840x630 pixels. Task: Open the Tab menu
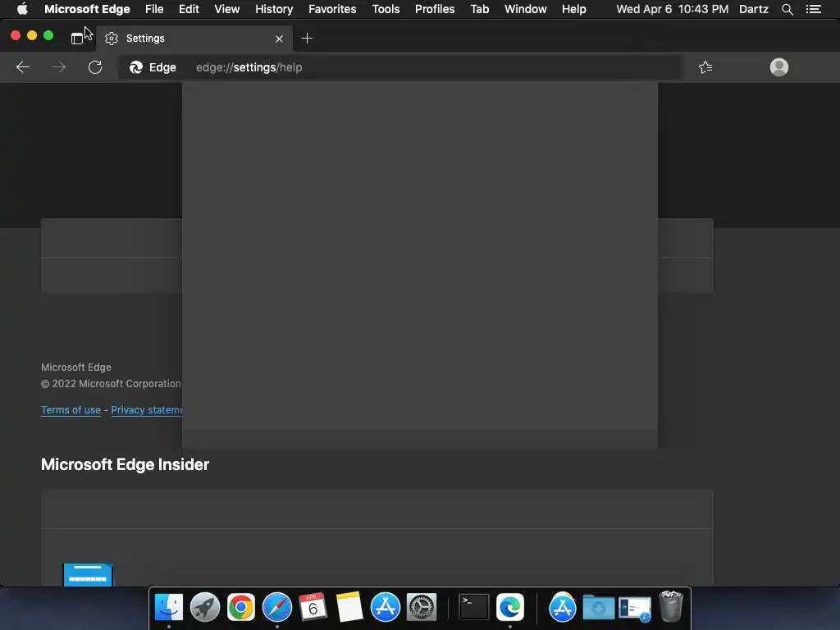479,9
